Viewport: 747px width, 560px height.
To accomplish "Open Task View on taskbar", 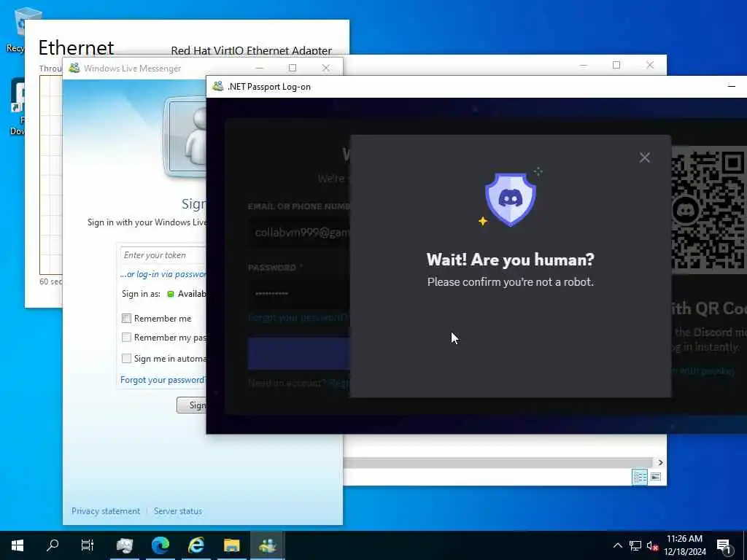I will (88, 545).
